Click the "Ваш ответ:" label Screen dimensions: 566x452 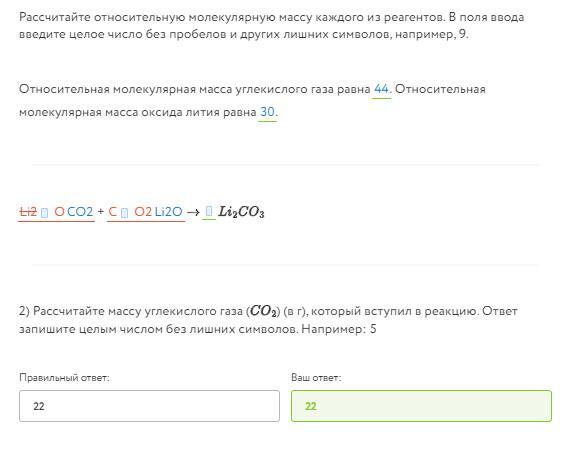[316, 378]
